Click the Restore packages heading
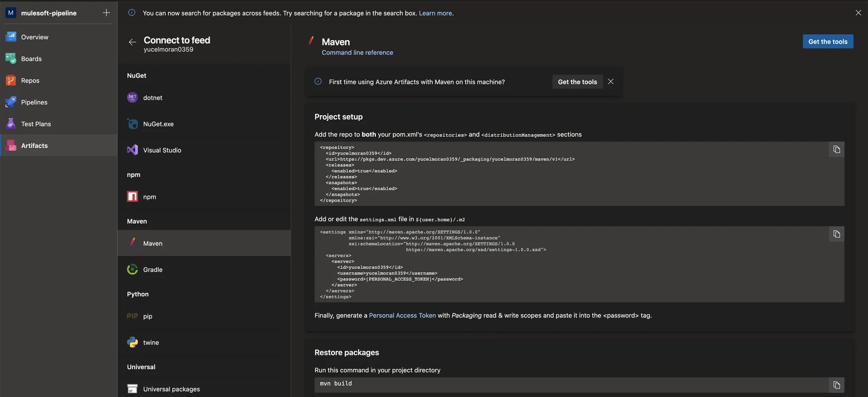Image resolution: width=868 pixels, height=397 pixels. [347, 353]
